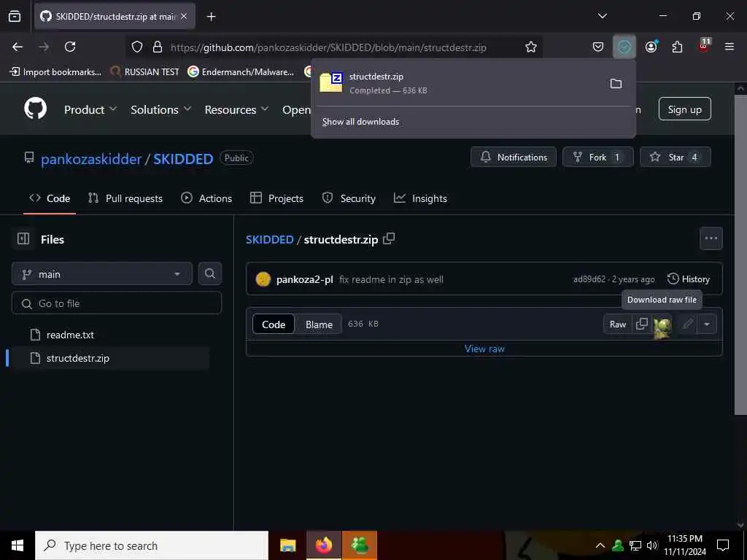Open Import bookmarks bookmark
The width and height of the screenshot is (747, 560).
pos(55,72)
